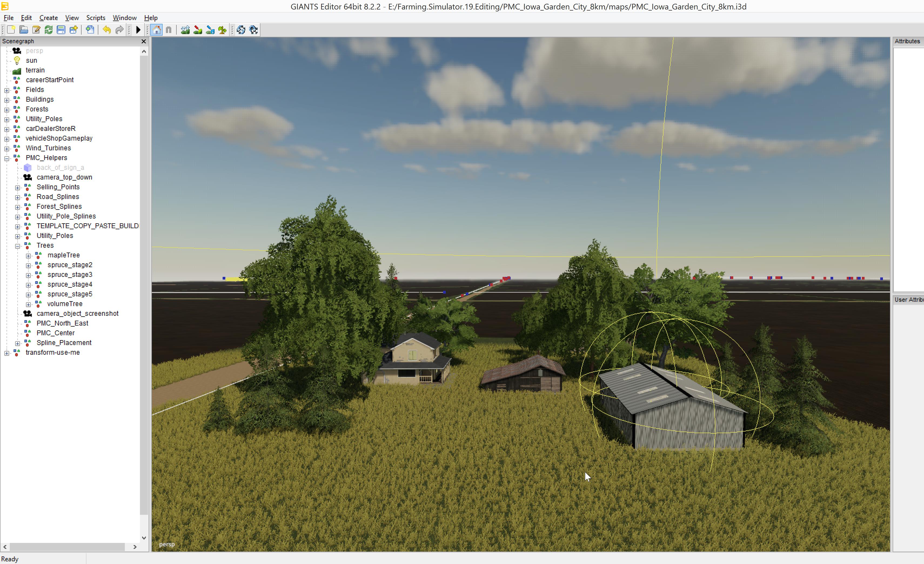This screenshot has height=564, width=924.
Task: Toggle the magnet snap icon
Action: pyautogui.click(x=169, y=30)
